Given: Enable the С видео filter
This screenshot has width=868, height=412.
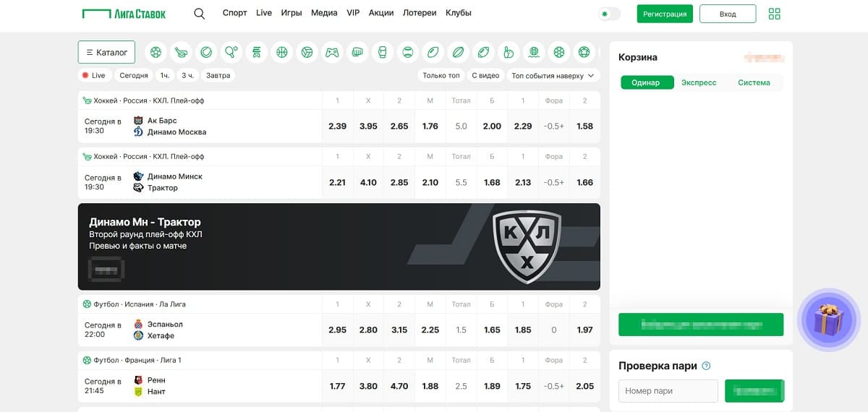Looking at the screenshot, I should tap(485, 75).
